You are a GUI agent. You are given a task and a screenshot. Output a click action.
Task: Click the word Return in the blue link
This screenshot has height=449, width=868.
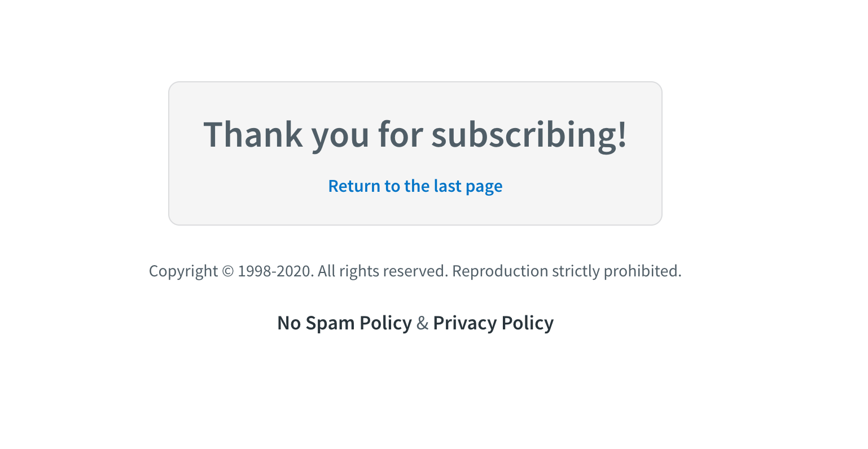[x=354, y=186]
